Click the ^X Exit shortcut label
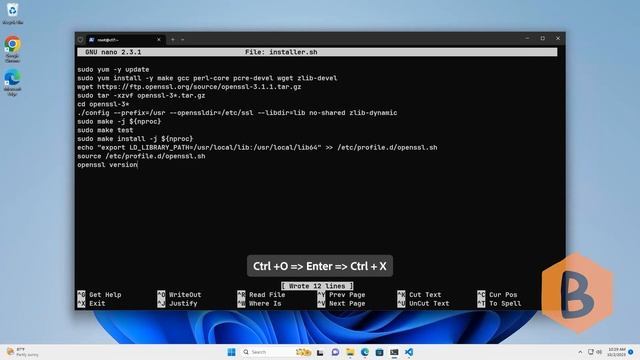 point(91,304)
